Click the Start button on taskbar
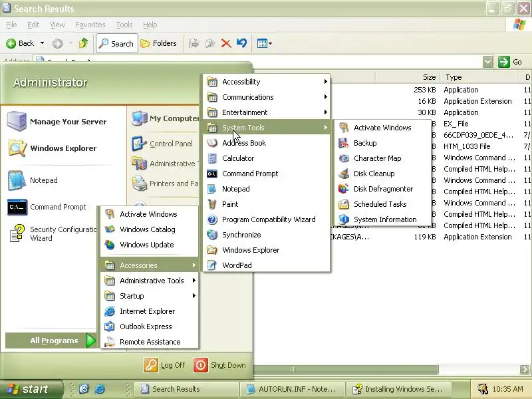 (31, 389)
